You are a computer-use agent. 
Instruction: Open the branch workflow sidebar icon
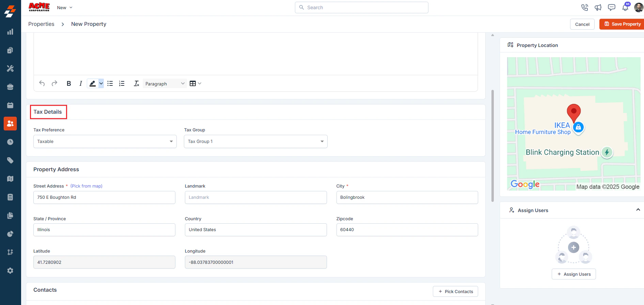tap(10, 252)
